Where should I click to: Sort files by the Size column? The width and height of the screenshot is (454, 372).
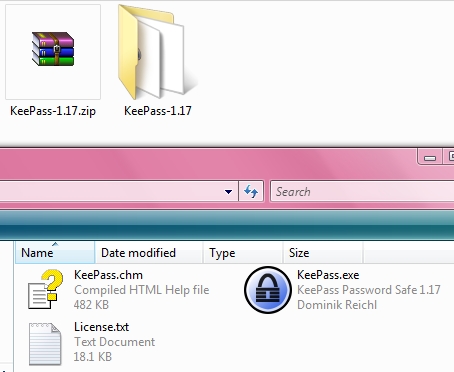coord(323,253)
